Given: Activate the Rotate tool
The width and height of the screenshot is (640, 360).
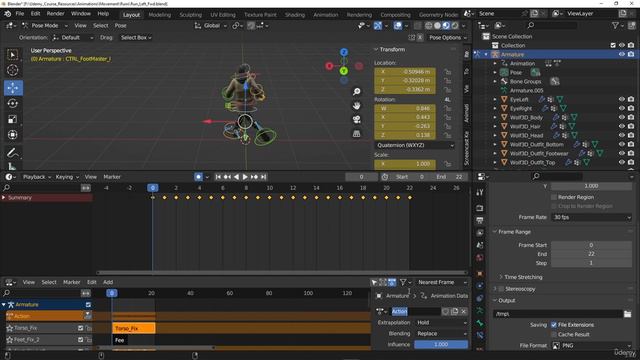Looking at the screenshot, I should coord(13,104).
